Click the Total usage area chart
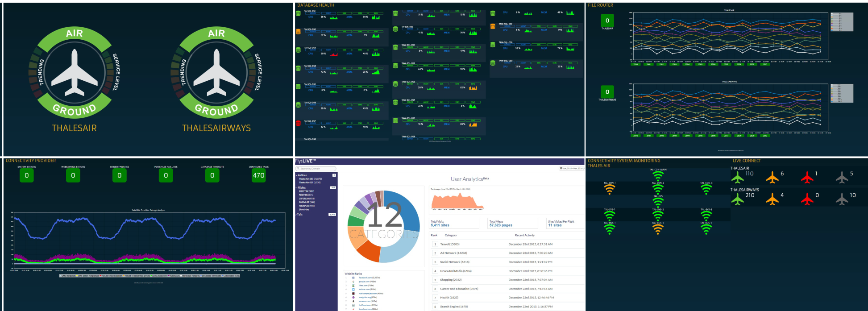The height and width of the screenshot is (311, 868). 457,201
